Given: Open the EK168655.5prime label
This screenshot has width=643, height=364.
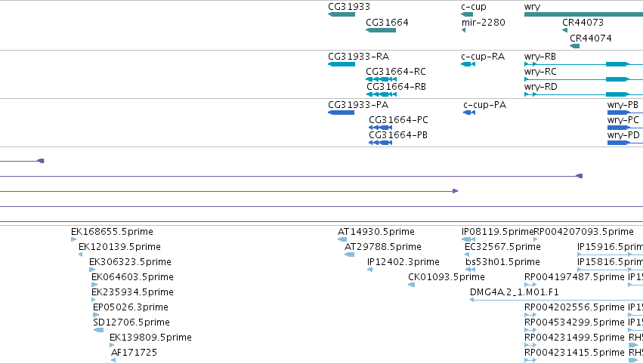Looking at the screenshot, I should [112, 232].
